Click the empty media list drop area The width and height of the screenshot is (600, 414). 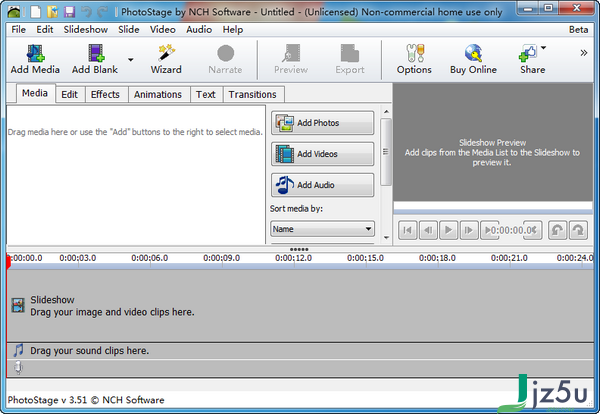tap(136, 175)
